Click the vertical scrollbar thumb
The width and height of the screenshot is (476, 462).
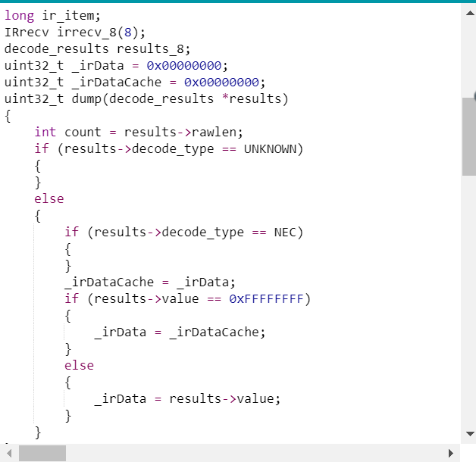pos(469,136)
